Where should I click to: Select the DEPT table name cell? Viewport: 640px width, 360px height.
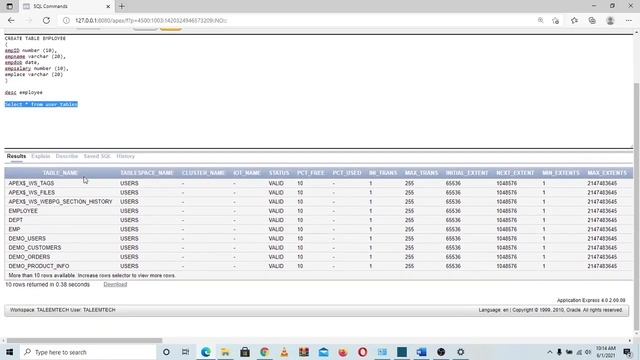pyautogui.click(x=16, y=220)
